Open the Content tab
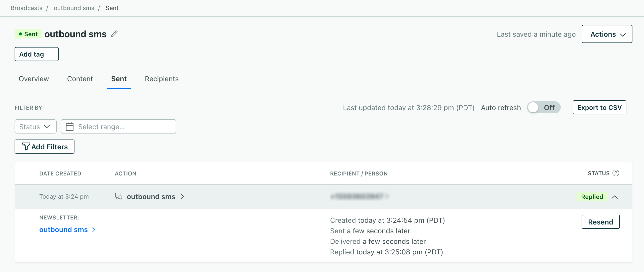The height and width of the screenshot is (272, 644). pos(80,79)
